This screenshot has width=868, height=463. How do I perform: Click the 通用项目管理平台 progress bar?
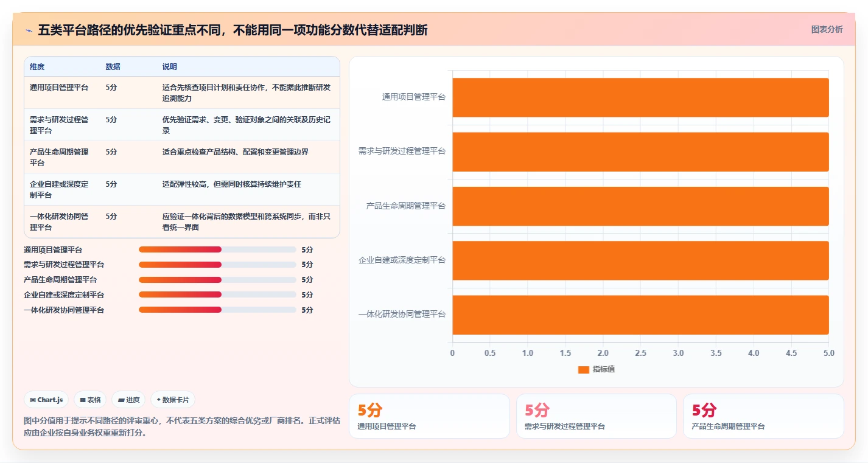(x=217, y=249)
